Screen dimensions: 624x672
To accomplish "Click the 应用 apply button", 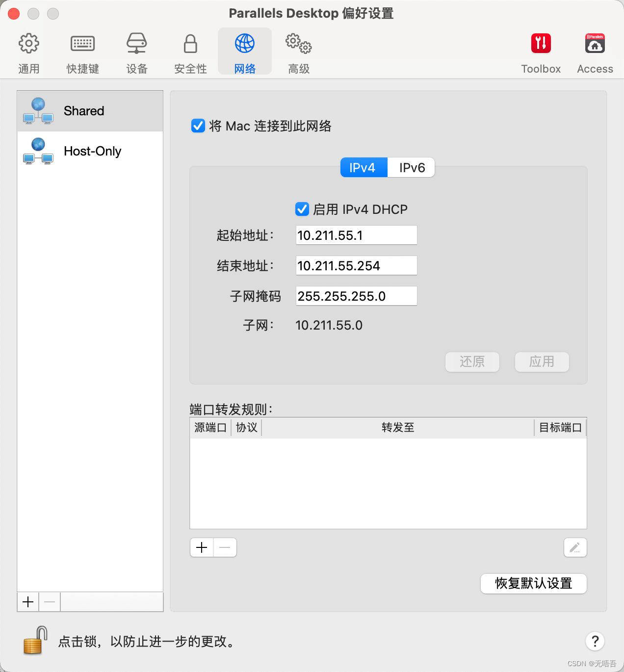I will point(542,362).
